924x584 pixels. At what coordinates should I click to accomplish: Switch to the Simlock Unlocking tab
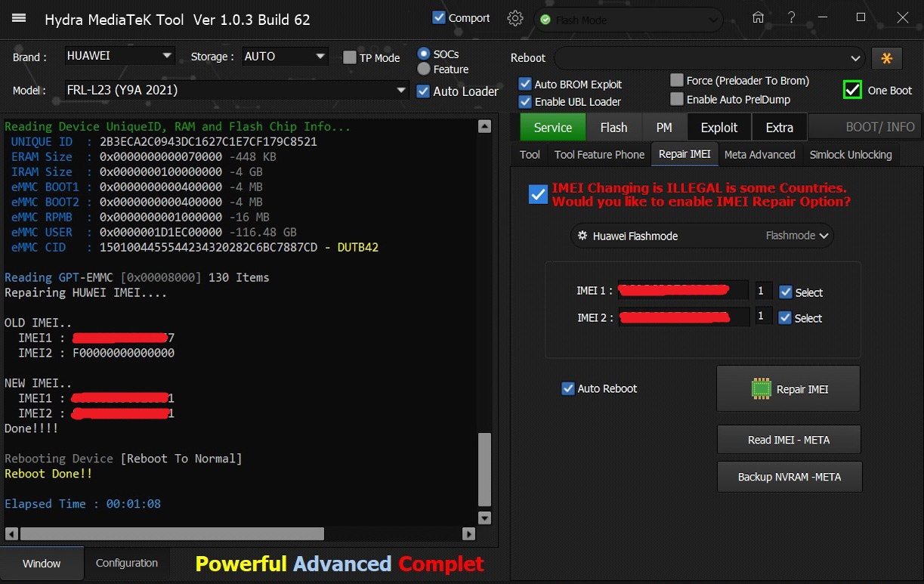point(851,154)
